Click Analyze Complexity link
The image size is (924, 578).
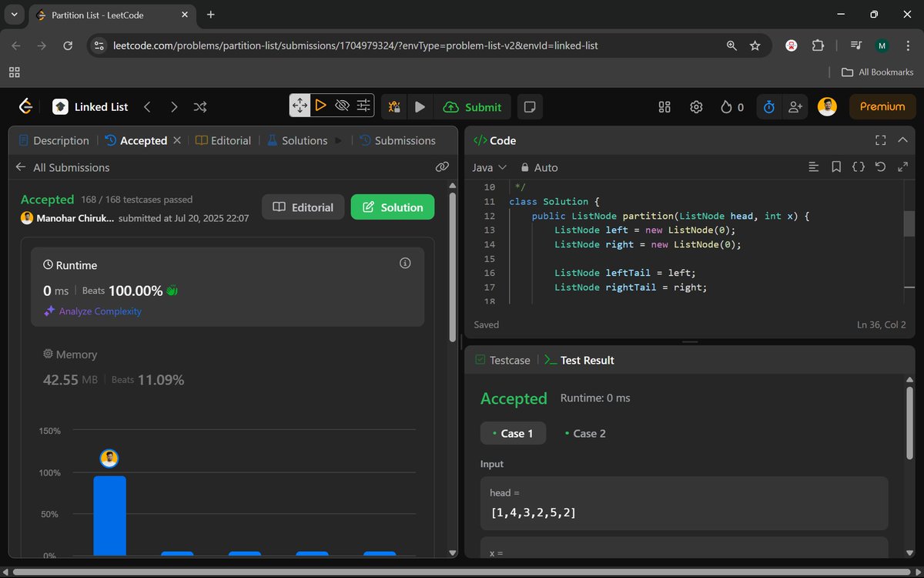pyautogui.click(x=92, y=311)
